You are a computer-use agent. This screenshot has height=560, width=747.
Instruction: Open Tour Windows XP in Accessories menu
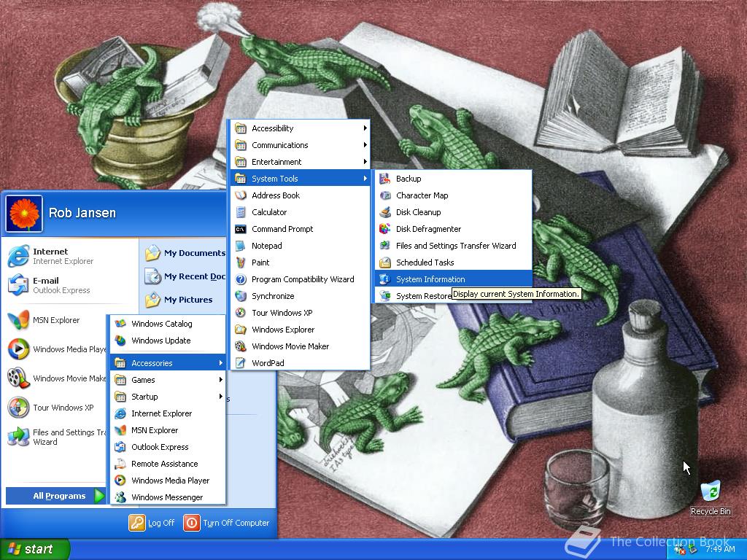tap(300, 312)
